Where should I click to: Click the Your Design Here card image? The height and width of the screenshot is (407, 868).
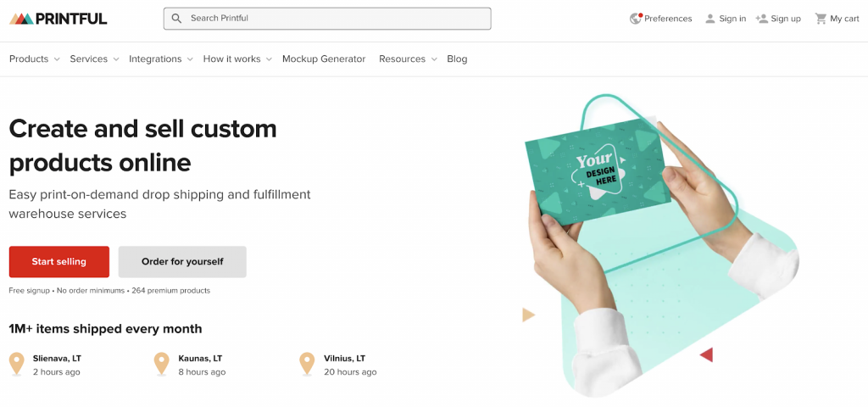598,173
